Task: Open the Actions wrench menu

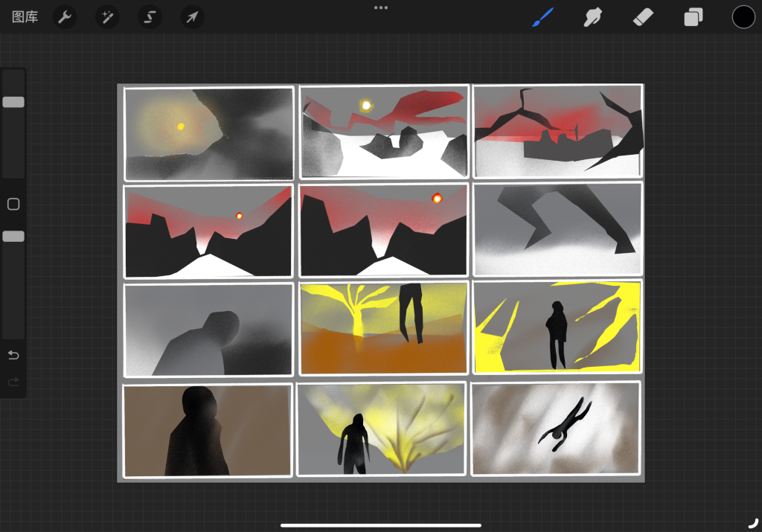Action: (65, 17)
